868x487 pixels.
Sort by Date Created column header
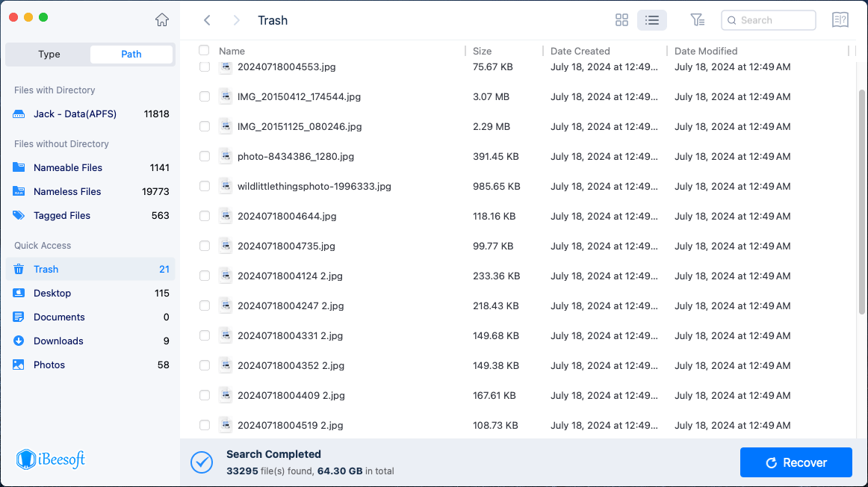580,51
